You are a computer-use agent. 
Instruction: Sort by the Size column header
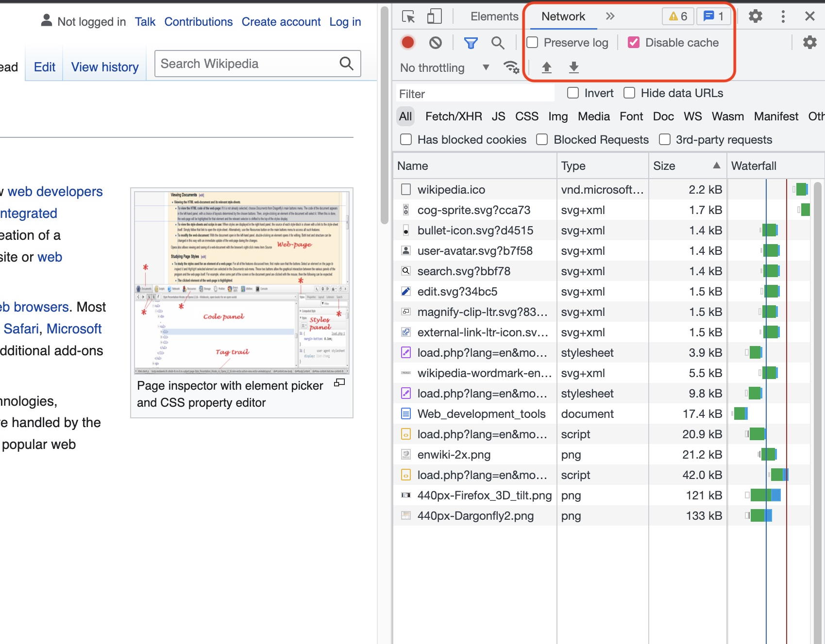point(688,166)
